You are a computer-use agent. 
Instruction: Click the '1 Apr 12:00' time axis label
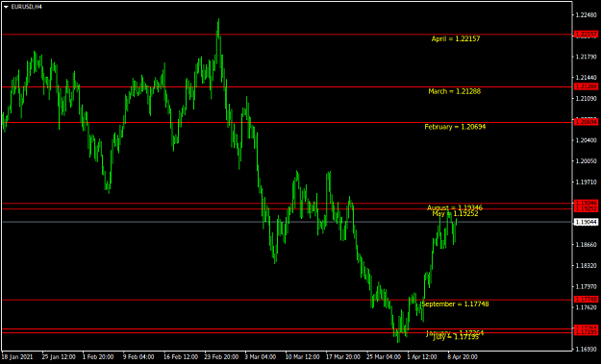click(x=422, y=357)
